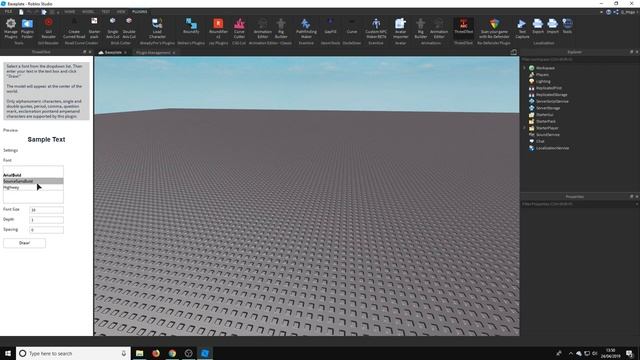Click the localization Export icon
The height and width of the screenshot is (360, 640).
pos(538,26)
